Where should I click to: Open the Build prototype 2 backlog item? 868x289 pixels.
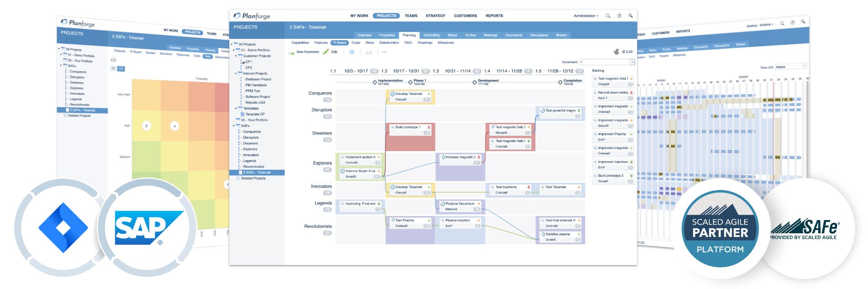tap(613, 178)
